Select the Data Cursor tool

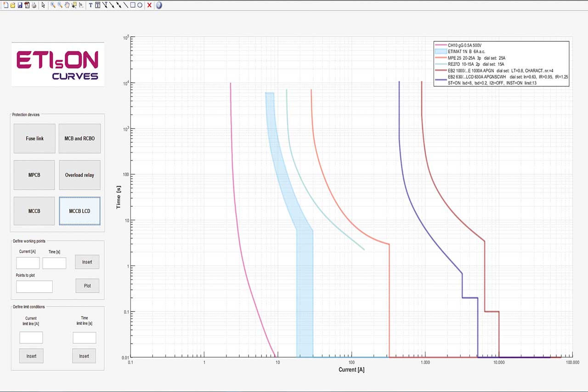click(74, 5)
